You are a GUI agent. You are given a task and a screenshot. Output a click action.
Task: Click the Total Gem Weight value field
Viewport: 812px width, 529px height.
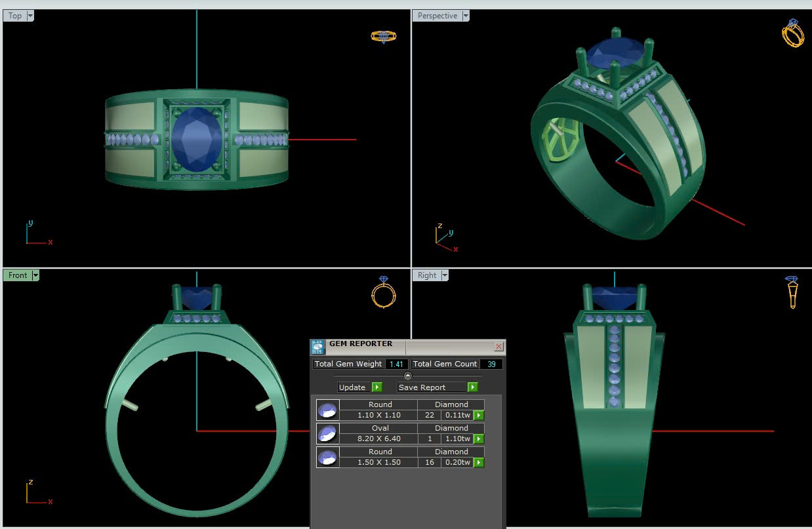point(396,364)
